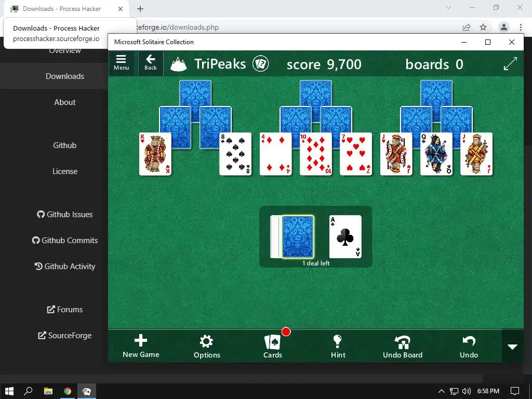
Task: Open the Windows Start menu
Action: point(9,391)
